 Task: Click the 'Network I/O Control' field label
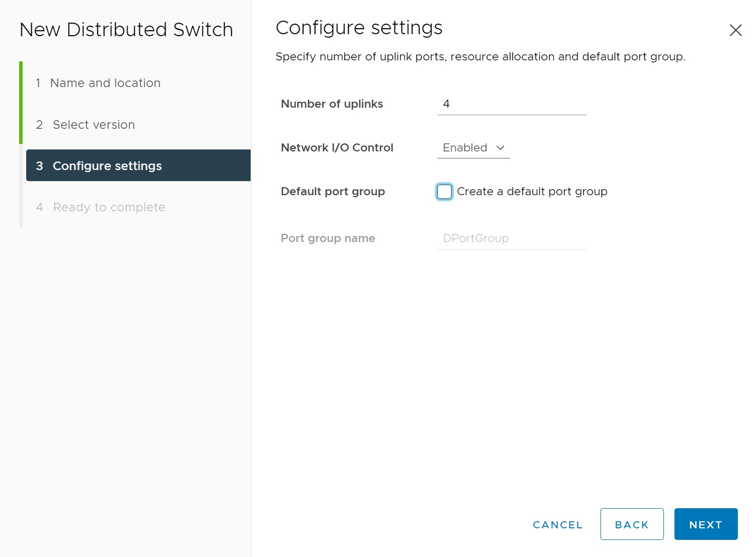coord(337,148)
